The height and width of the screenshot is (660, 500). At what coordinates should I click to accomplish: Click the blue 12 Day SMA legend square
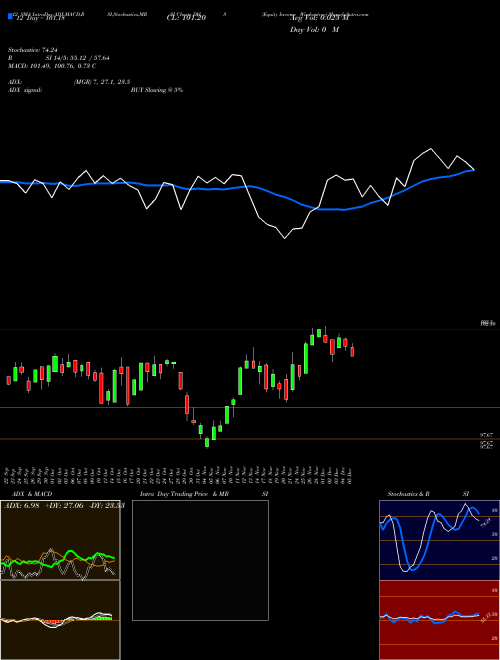pyautogui.click(x=10, y=17)
